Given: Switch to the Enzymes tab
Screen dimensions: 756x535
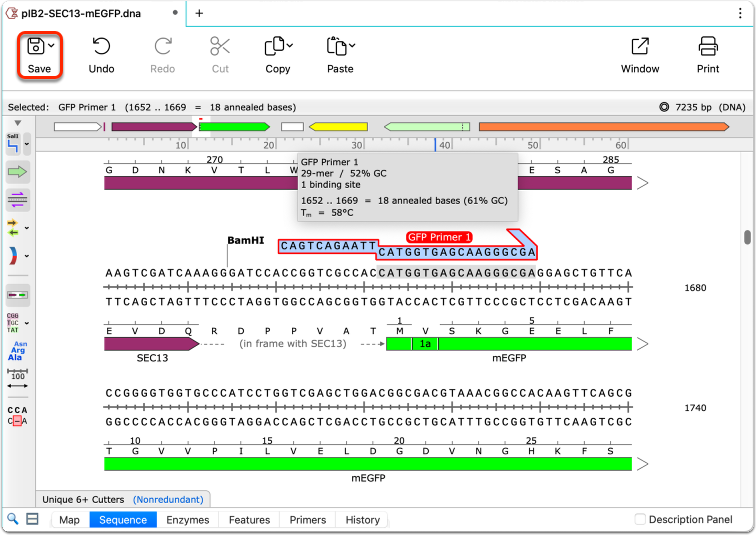Looking at the screenshot, I should point(188,520).
